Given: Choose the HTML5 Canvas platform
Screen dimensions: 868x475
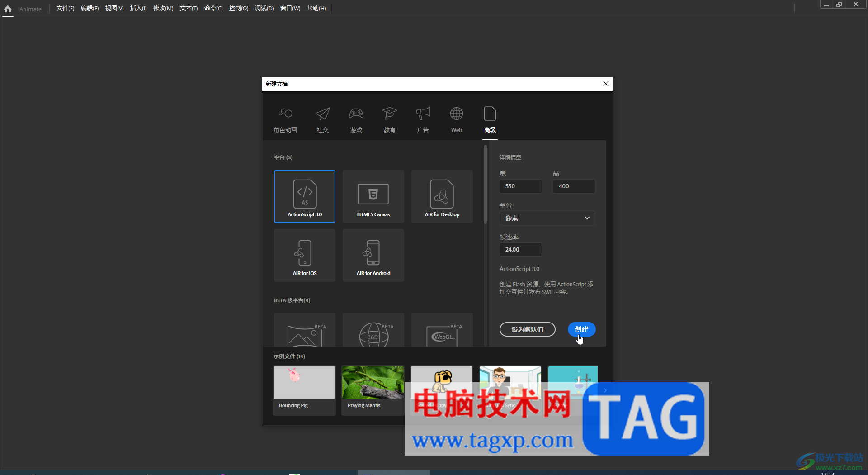Looking at the screenshot, I should (x=373, y=196).
